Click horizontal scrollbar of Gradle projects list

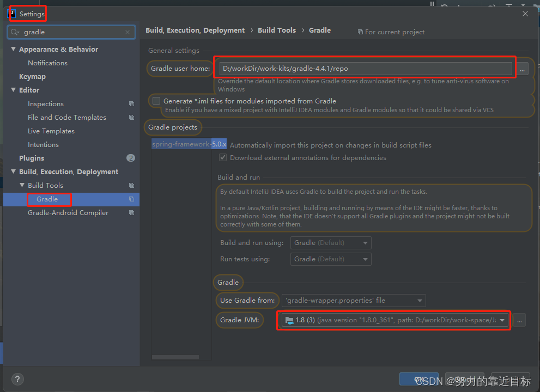pyautogui.click(x=175, y=357)
